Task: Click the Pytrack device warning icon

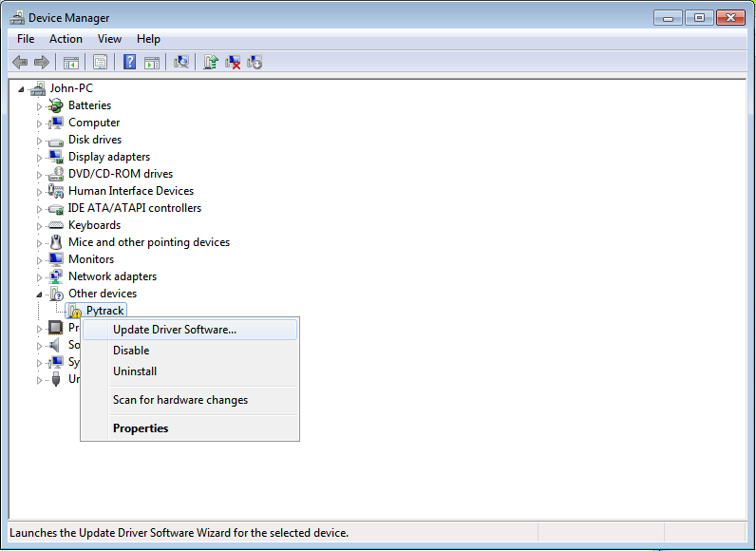Action: coord(75,311)
